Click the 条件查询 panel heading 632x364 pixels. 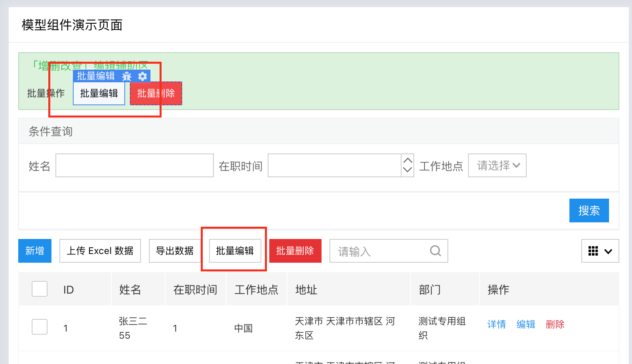(x=51, y=131)
